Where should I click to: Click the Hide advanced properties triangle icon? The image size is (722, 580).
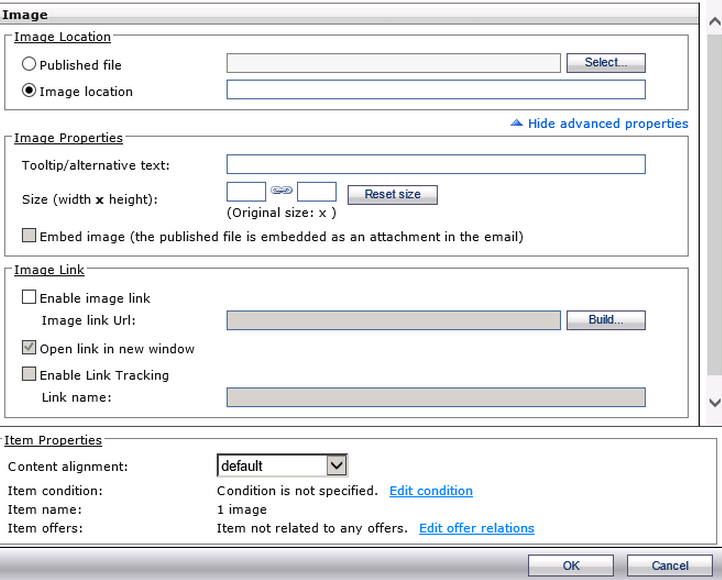[x=516, y=123]
